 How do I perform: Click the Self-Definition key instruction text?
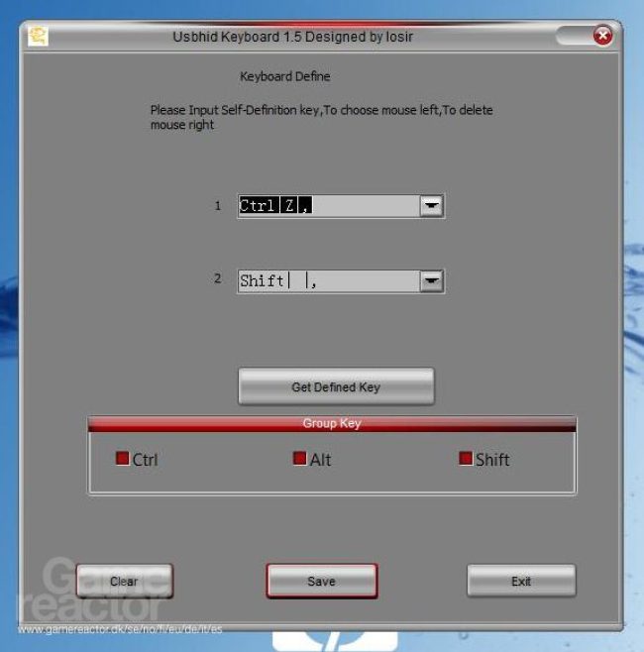321,117
